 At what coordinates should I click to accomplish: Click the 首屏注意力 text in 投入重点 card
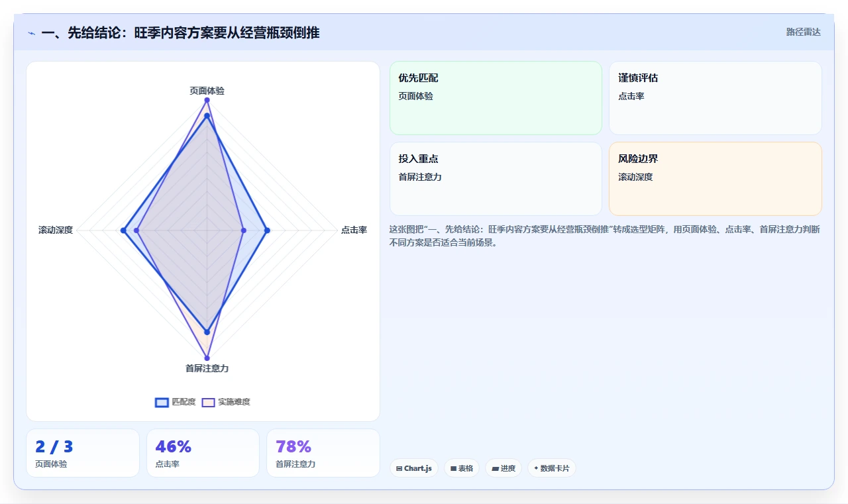[420, 177]
